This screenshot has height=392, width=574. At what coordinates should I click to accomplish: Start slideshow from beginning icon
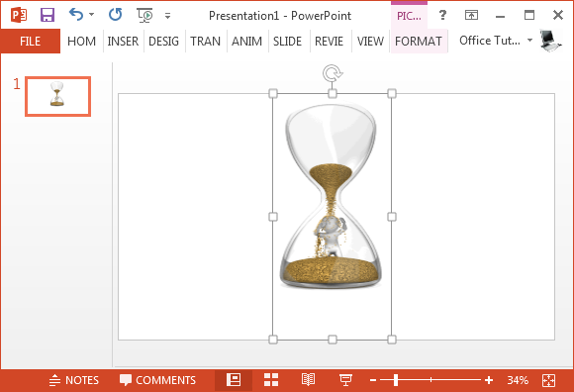click(x=144, y=16)
